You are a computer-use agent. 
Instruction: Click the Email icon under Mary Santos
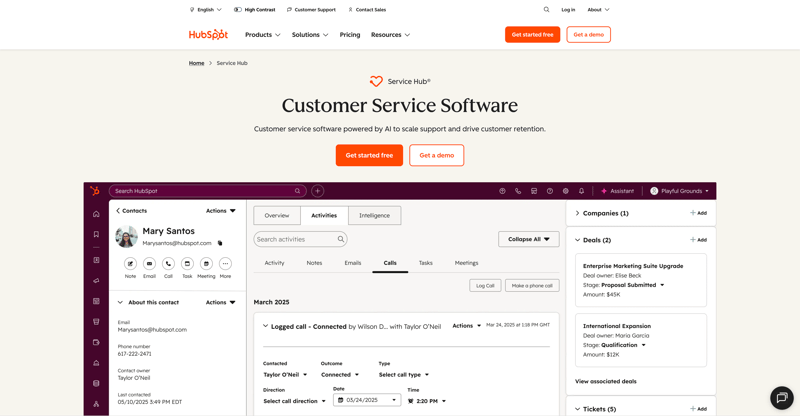[x=149, y=263]
